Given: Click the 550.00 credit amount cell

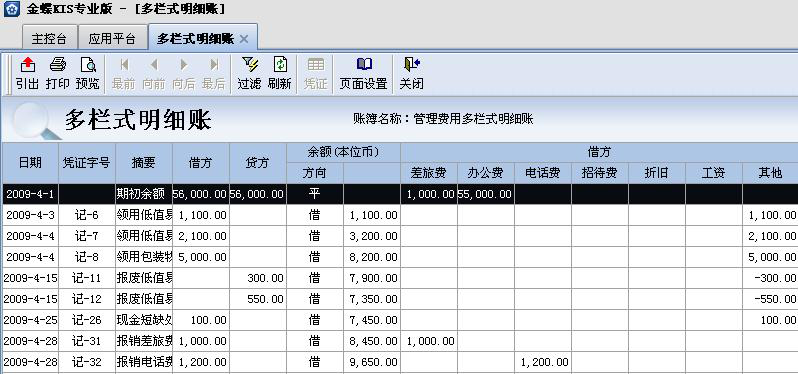Looking at the screenshot, I should point(258,299).
